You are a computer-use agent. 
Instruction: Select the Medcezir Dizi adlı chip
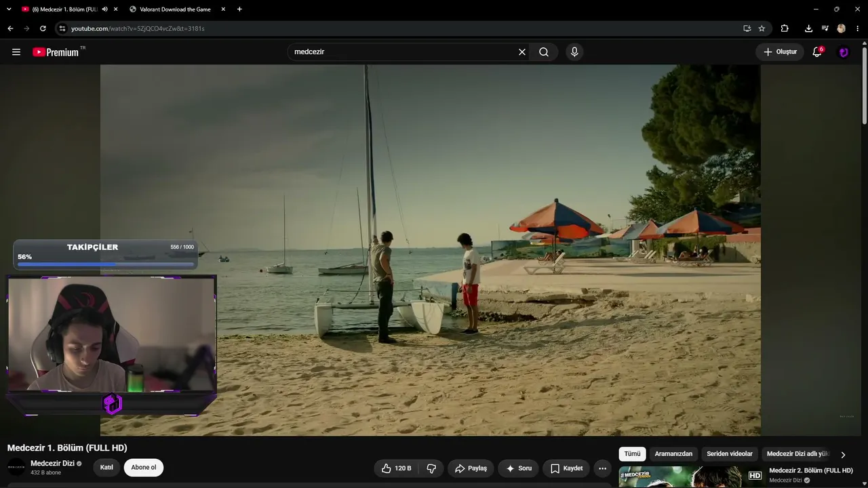click(x=798, y=454)
